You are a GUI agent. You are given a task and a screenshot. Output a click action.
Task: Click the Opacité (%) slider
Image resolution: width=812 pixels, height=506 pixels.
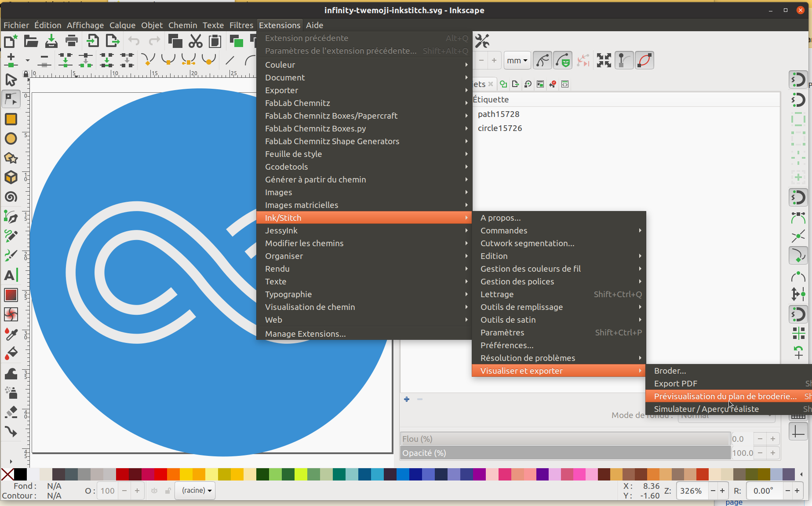565,453
